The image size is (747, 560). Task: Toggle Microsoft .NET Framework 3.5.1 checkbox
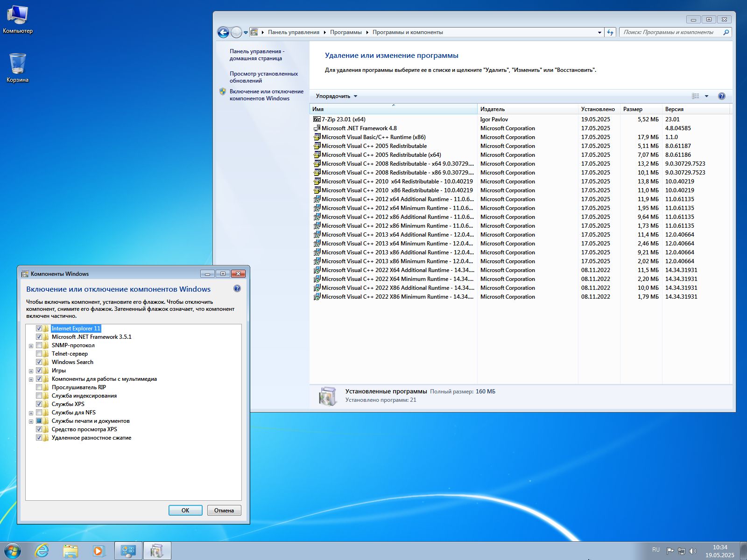click(x=39, y=337)
